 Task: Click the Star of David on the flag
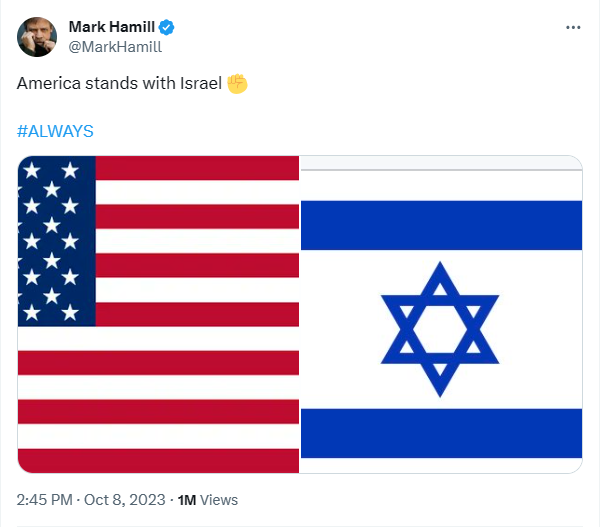pyautogui.click(x=439, y=328)
